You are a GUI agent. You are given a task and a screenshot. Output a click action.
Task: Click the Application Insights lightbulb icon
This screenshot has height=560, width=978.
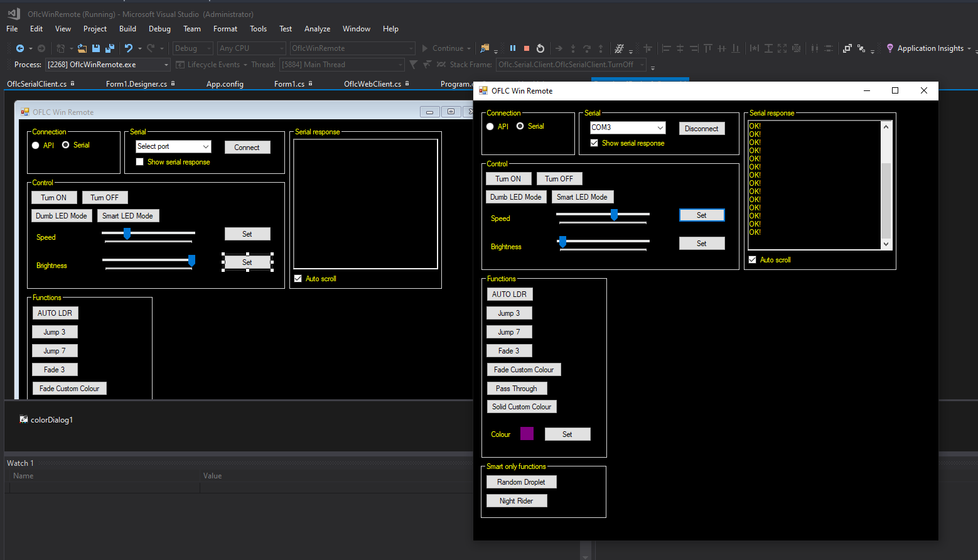889,48
